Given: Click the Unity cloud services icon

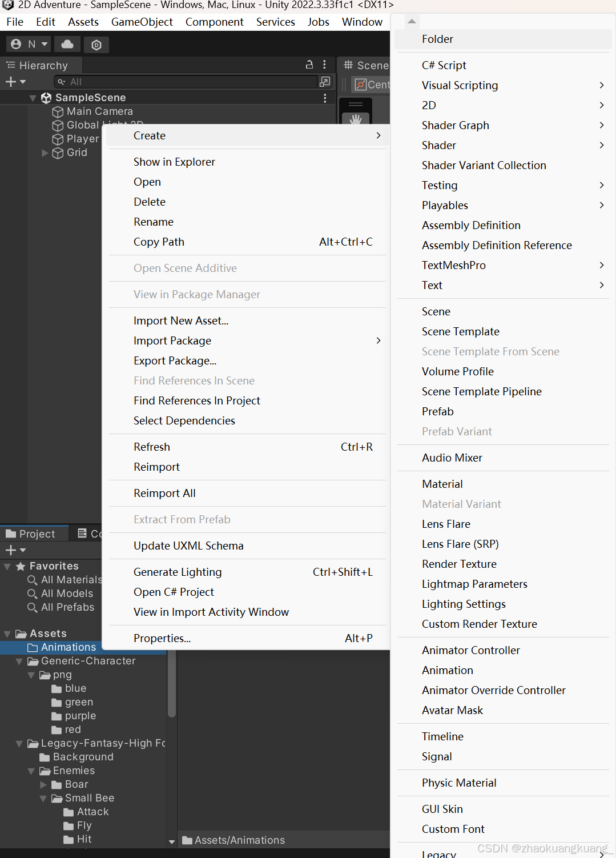Looking at the screenshot, I should [x=67, y=44].
